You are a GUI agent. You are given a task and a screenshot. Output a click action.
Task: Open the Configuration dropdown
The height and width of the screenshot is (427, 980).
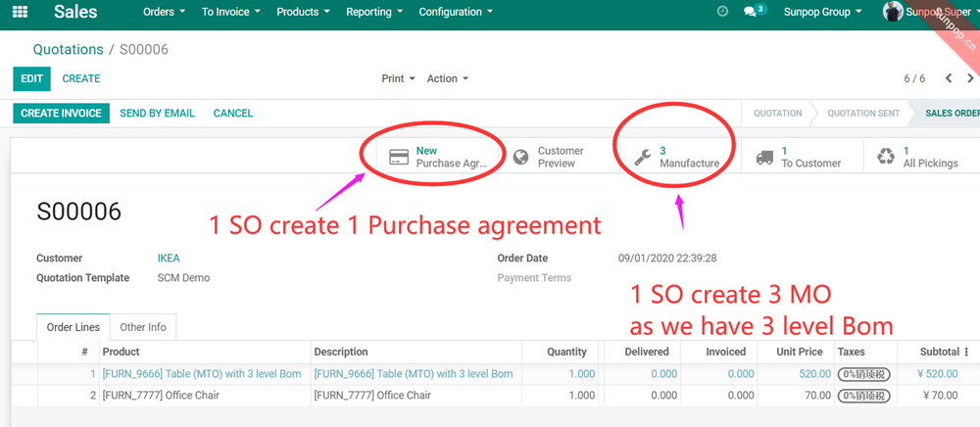(x=455, y=12)
